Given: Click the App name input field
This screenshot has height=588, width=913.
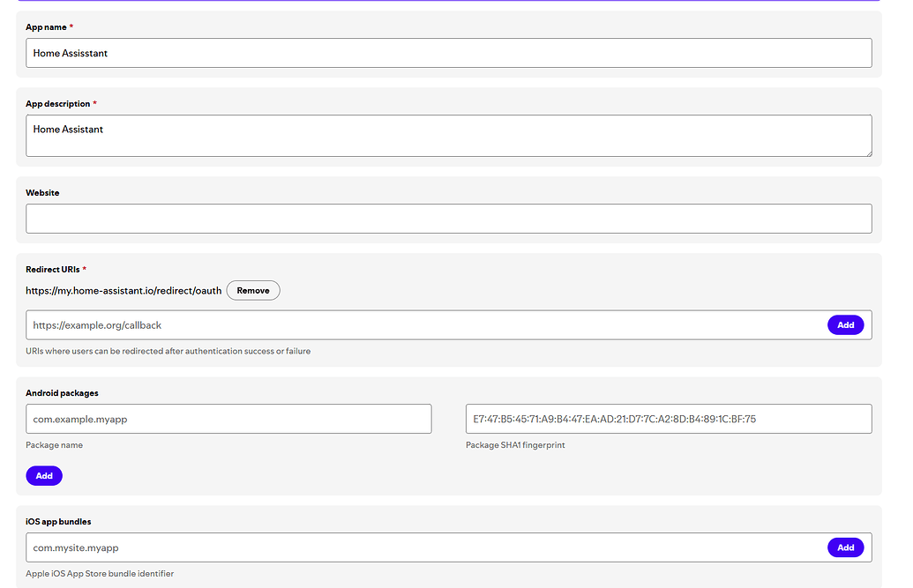Looking at the screenshot, I should (x=448, y=53).
